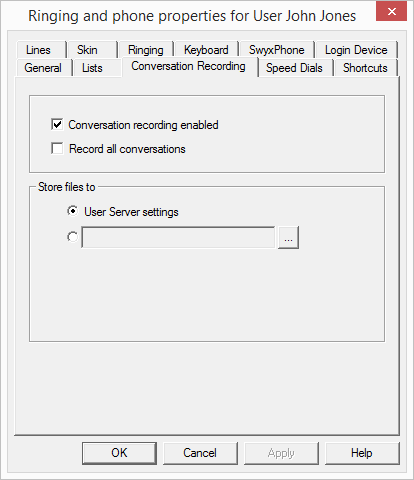Image resolution: width=414 pixels, height=480 pixels.
Task: Select the custom folder path radio button
Action: pyautogui.click(x=72, y=237)
